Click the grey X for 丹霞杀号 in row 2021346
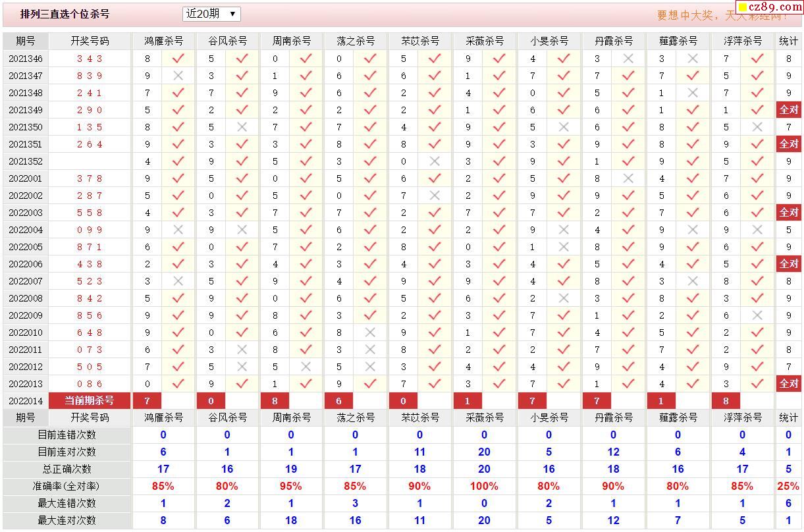This screenshot has width=804, height=532. point(628,59)
